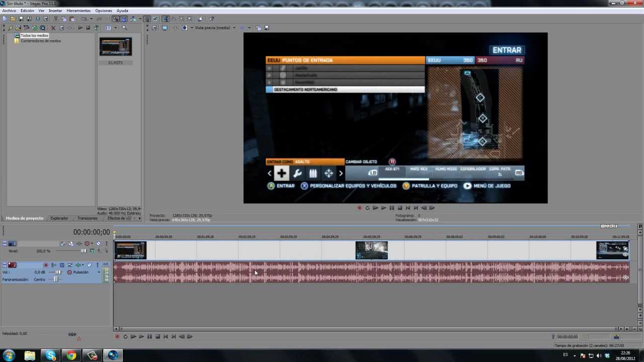Enable auto ripple in the main toolbar
Image resolution: width=644 pixels, height=362 pixels.
pyautogui.click(x=133, y=19)
